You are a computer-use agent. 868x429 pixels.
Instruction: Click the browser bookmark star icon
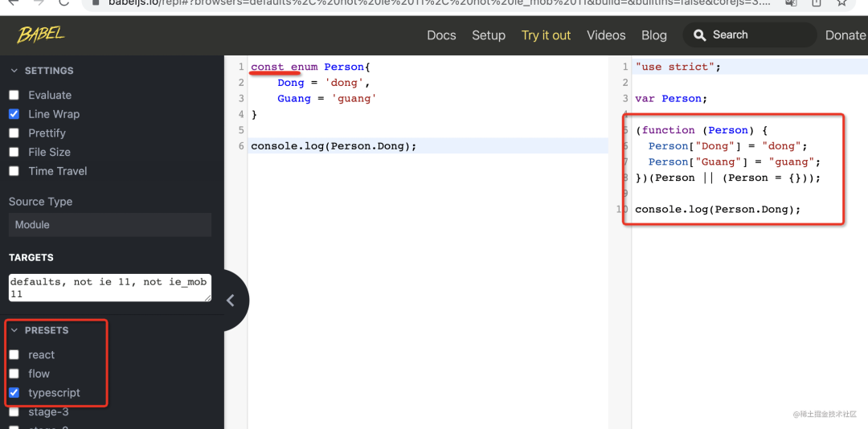(x=841, y=3)
